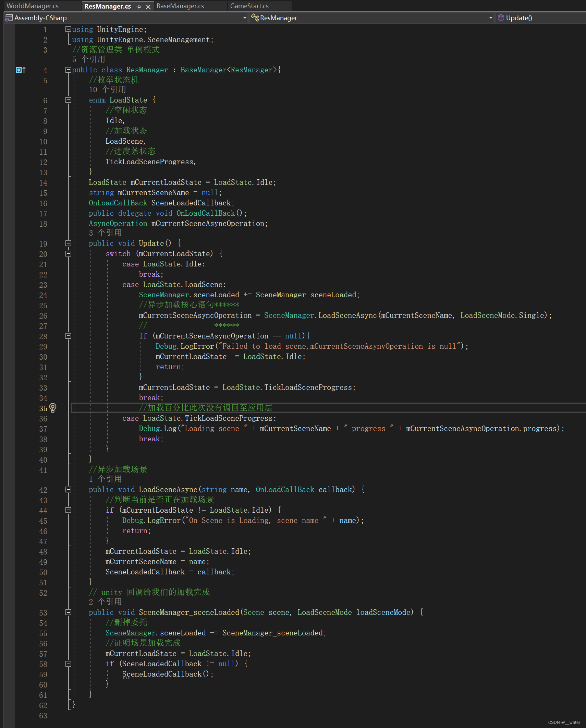Collapse the LoadState enum at line 6
The width and height of the screenshot is (586, 728).
(x=68, y=100)
